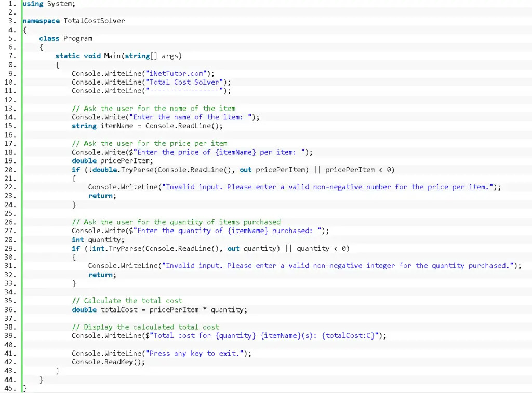This screenshot has width=532, height=393.
Task: Click the int quantity declaration
Action: pyautogui.click(x=99, y=239)
